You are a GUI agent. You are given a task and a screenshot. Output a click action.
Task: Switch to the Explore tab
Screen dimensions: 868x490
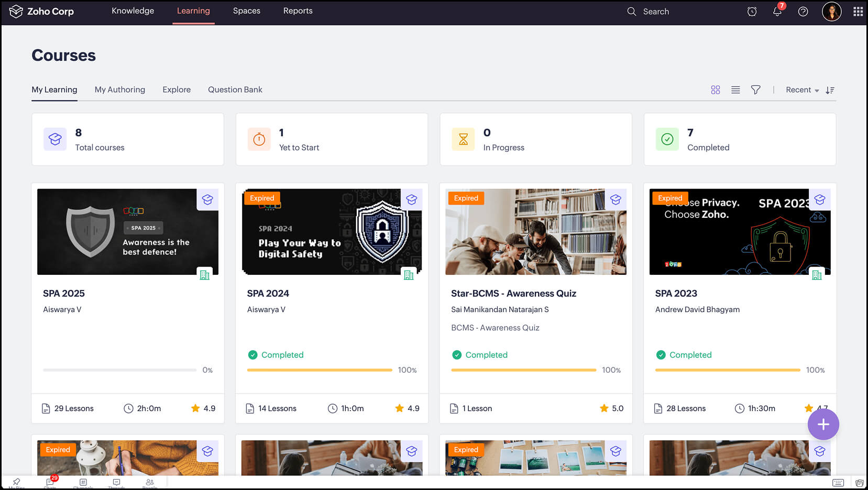(x=176, y=90)
